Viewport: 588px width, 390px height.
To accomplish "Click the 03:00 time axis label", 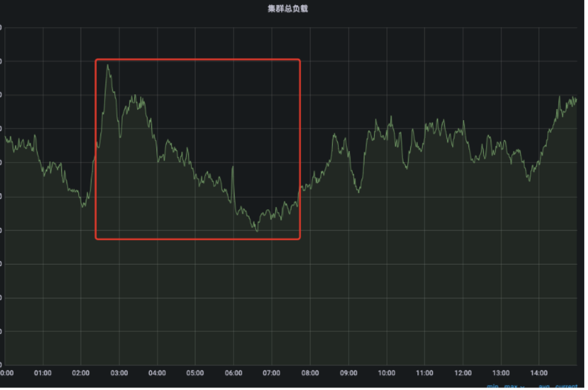I will click(120, 373).
